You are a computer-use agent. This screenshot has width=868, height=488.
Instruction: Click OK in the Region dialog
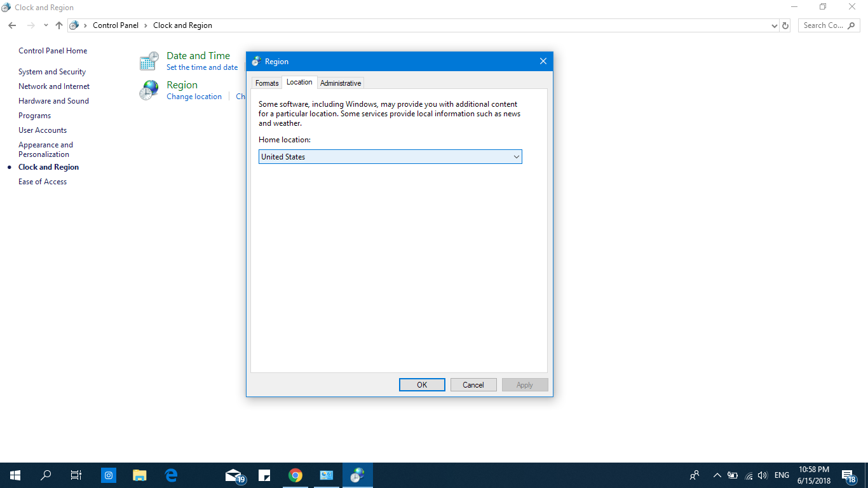tap(422, 385)
